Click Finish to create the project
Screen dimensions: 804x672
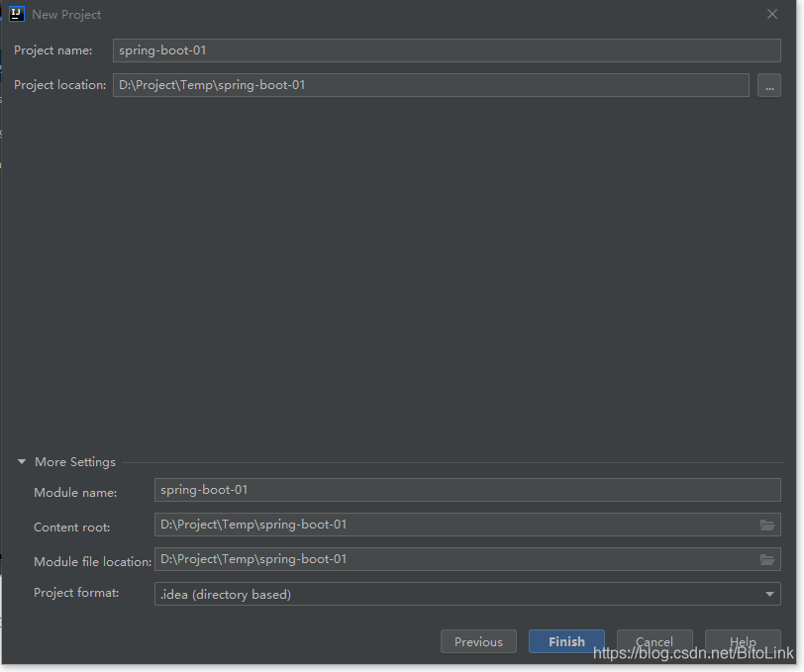(x=566, y=641)
